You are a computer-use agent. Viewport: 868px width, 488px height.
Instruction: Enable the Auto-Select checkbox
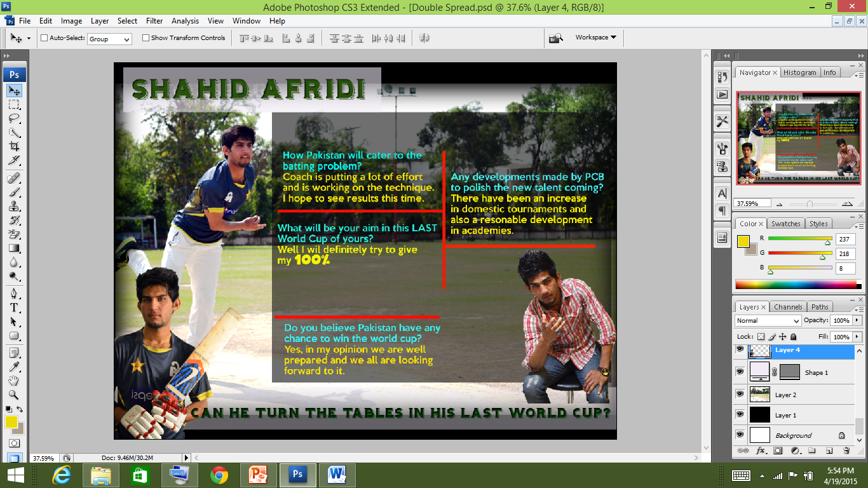[x=44, y=38]
